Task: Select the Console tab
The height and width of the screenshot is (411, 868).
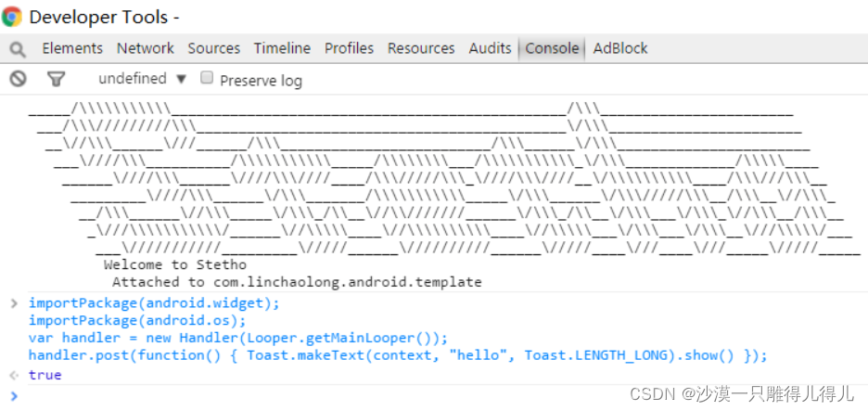Action: (552, 49)
